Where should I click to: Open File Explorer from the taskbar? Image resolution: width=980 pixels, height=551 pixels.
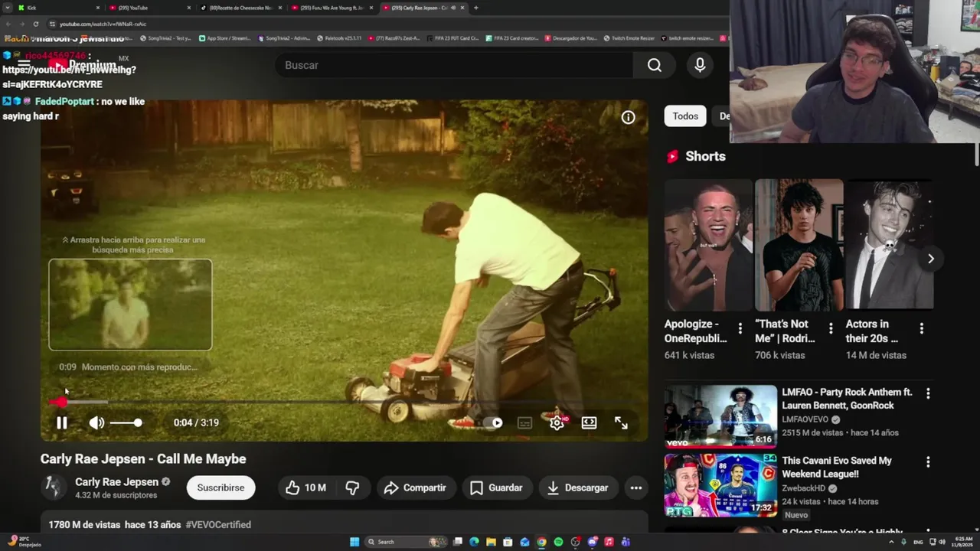[x=491, y=542]
